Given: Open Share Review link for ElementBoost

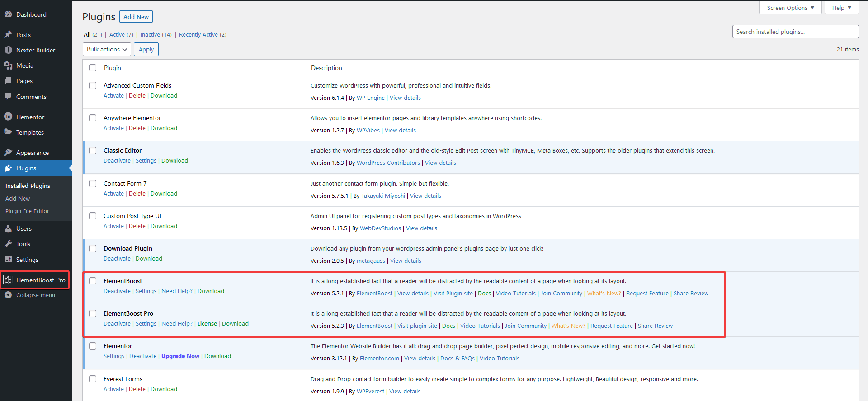Looking at the screenshot, I should pos(691,293).
